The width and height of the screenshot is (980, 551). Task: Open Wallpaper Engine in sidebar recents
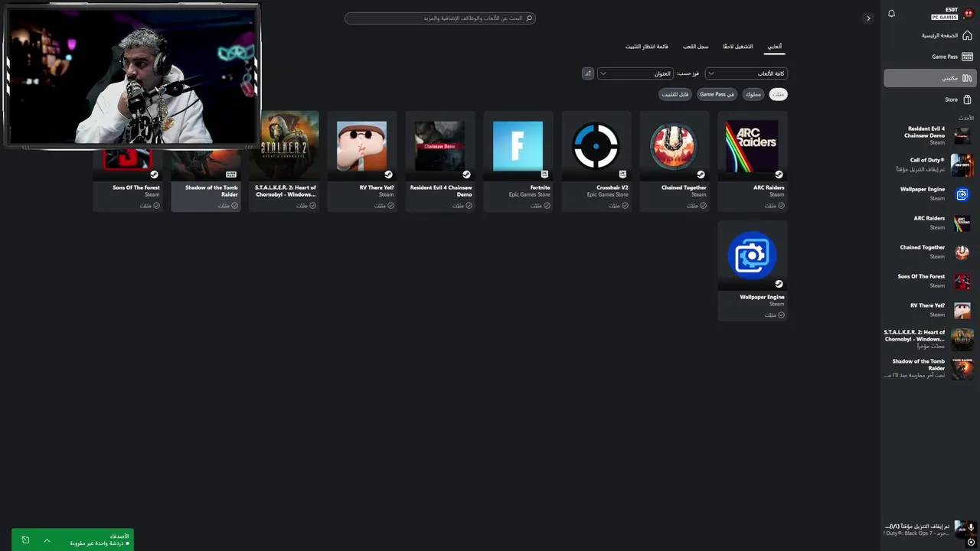click(x=929, y=194)
